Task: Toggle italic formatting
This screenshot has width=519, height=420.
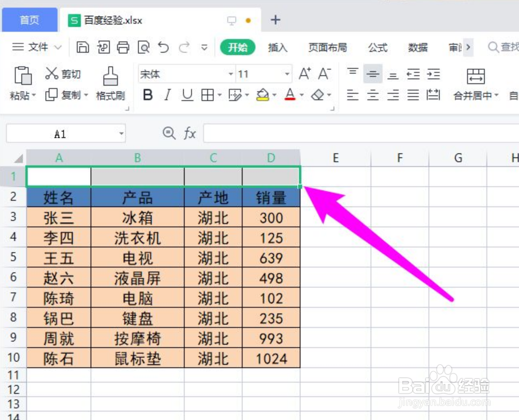Action: click(x=167, y=95)
